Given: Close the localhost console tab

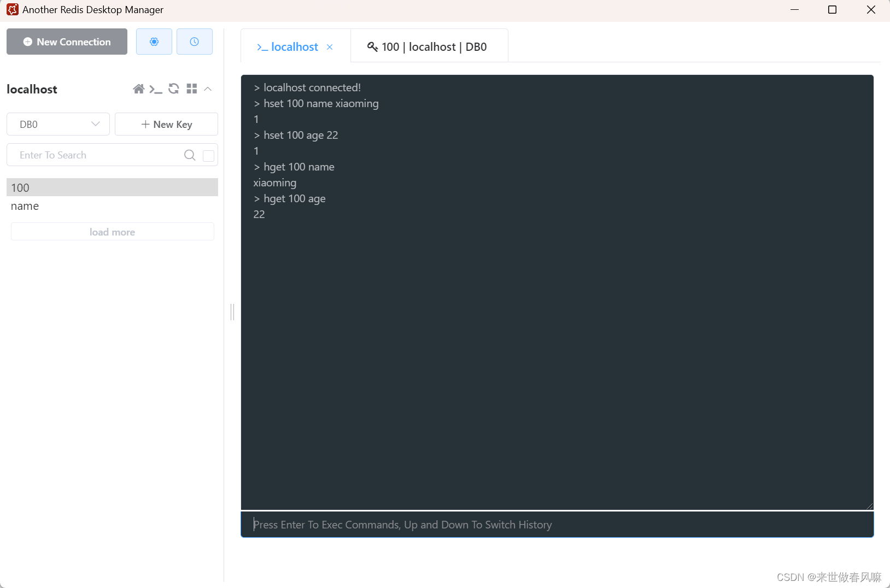Looking at the screenshot, I should 330,47.
